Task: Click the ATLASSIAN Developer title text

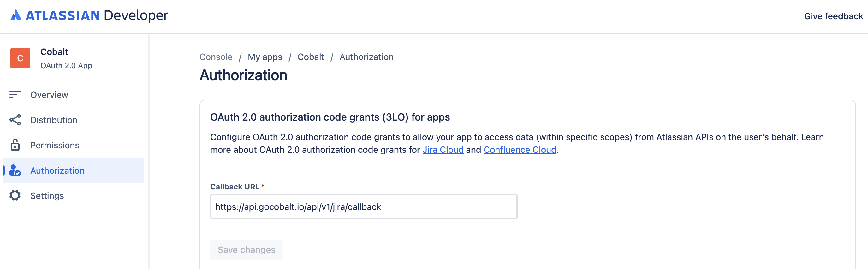Action: [97, 15]
